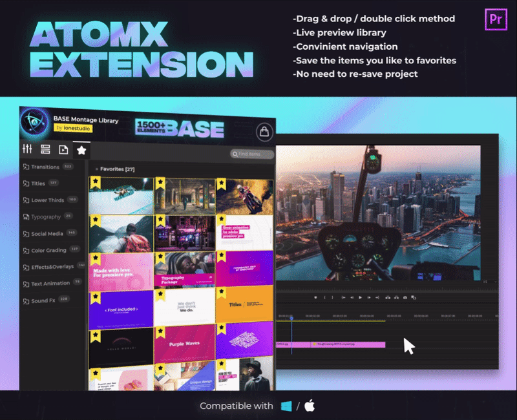Screen dimensions: 517x420
Task: Expand the Color Grading category
Action: click(x=47, y=251)
